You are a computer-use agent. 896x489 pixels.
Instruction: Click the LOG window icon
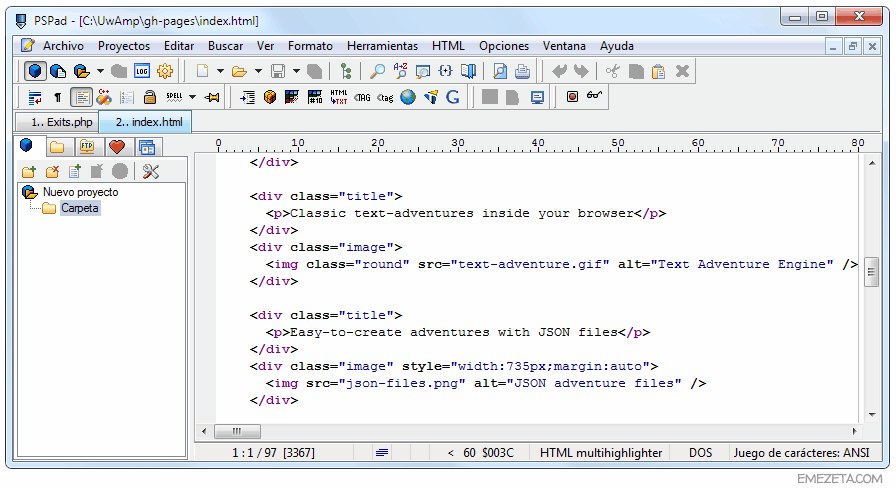[x=142, y=71]
